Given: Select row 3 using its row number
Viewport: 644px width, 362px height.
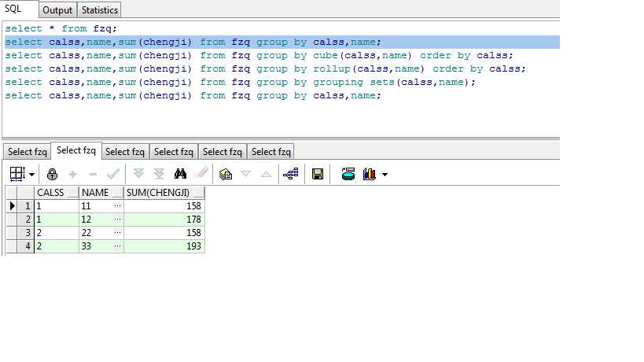Looking at the screenshot, I should pos(28,232).
